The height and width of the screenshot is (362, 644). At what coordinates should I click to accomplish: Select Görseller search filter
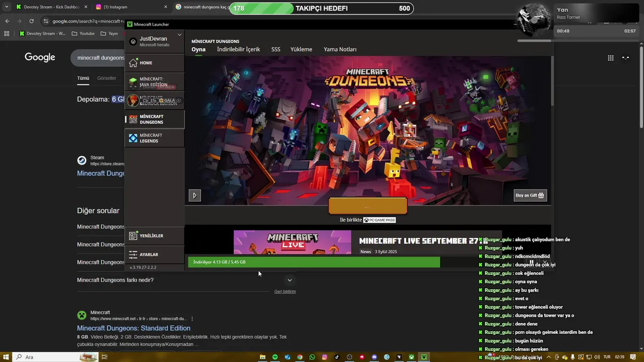(107, 78)
